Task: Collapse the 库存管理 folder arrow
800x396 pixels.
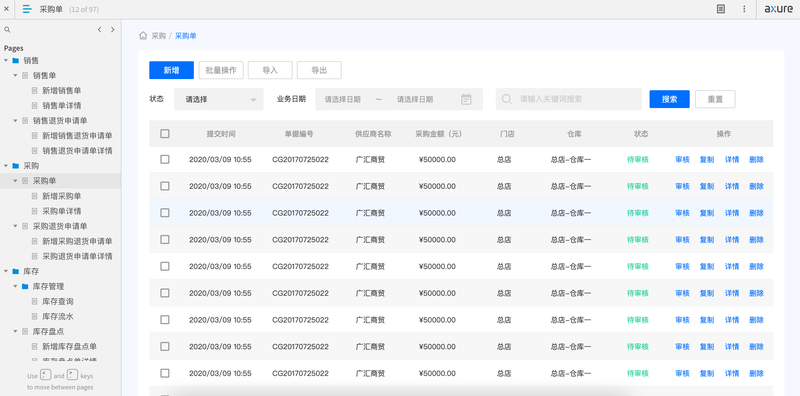Action: [15, 286]
